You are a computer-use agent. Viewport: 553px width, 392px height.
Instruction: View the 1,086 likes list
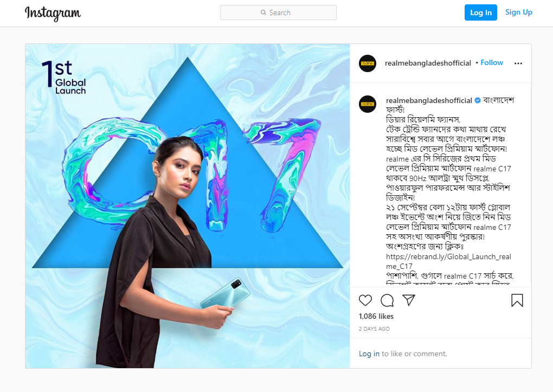tap(376, 316)
